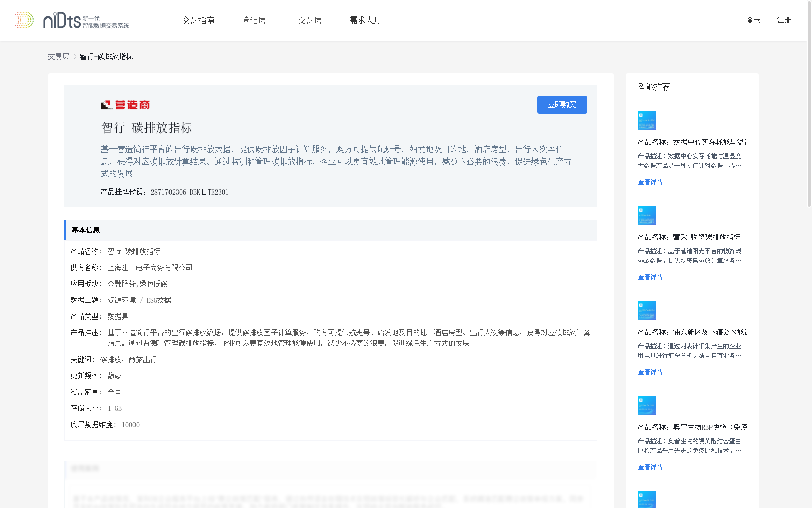This screenshot has width=812, height=508.
Task: Open the 需求大厅 page
Action: click(x=365, y=20)
